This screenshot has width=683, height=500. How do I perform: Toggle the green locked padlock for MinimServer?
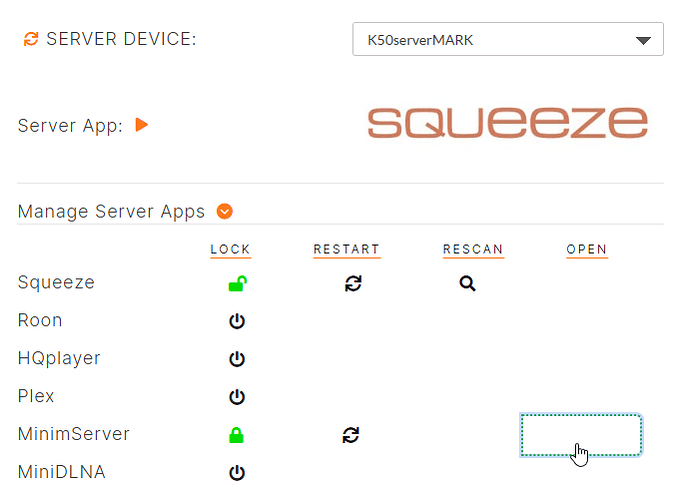[237, 435]
